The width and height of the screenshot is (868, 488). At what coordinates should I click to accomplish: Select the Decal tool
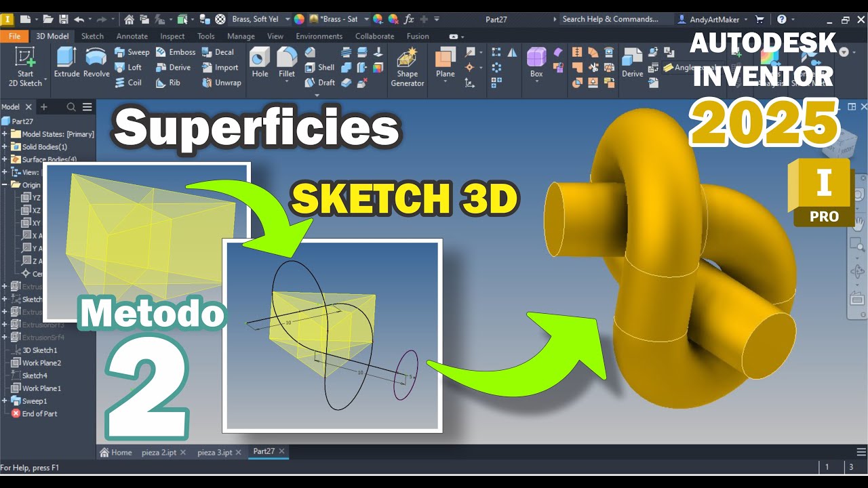[218, 52]
